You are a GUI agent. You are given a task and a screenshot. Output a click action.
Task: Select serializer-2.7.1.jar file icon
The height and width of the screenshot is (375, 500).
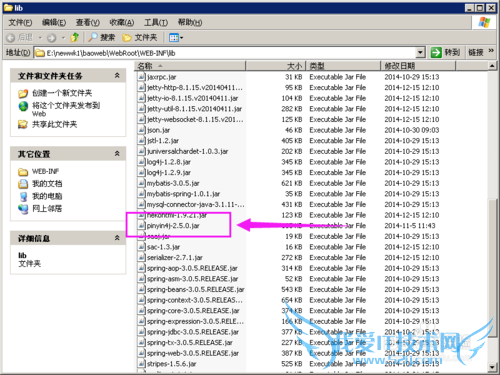tap(142, 257)
